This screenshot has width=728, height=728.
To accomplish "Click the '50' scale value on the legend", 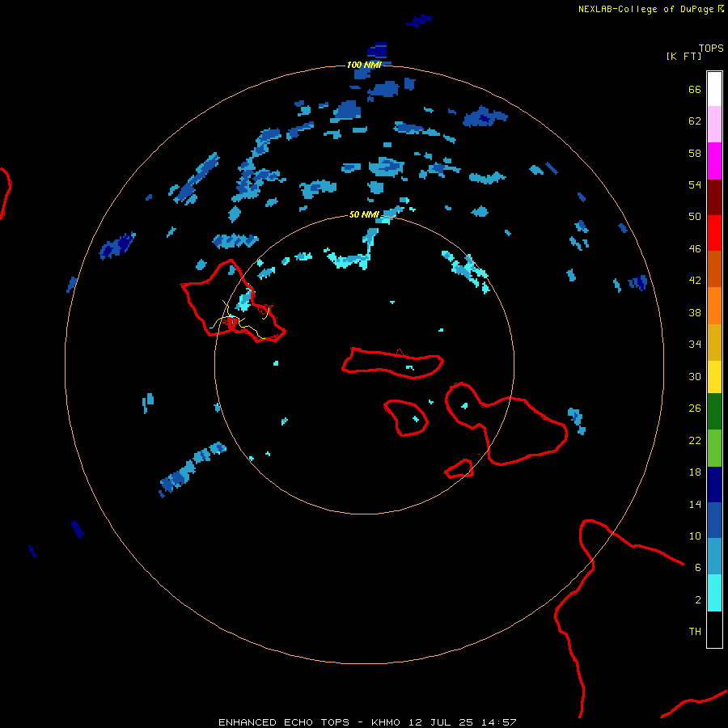I will [x=695, y=217].
